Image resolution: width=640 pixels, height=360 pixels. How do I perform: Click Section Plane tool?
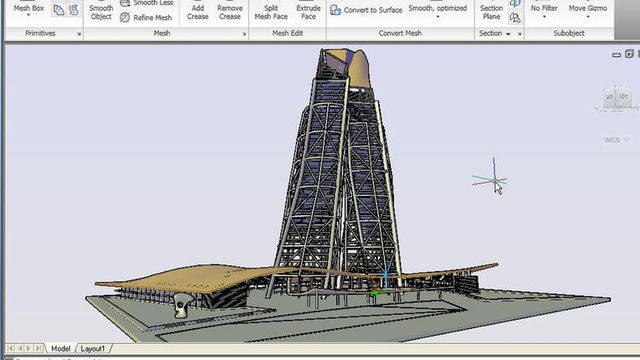pyautogui.click(x=491, y=12)
